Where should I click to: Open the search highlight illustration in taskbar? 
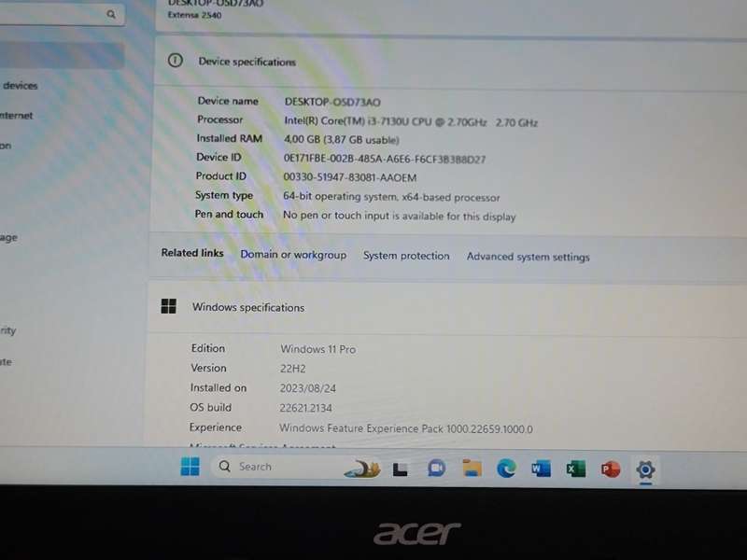tap(363, 469)
